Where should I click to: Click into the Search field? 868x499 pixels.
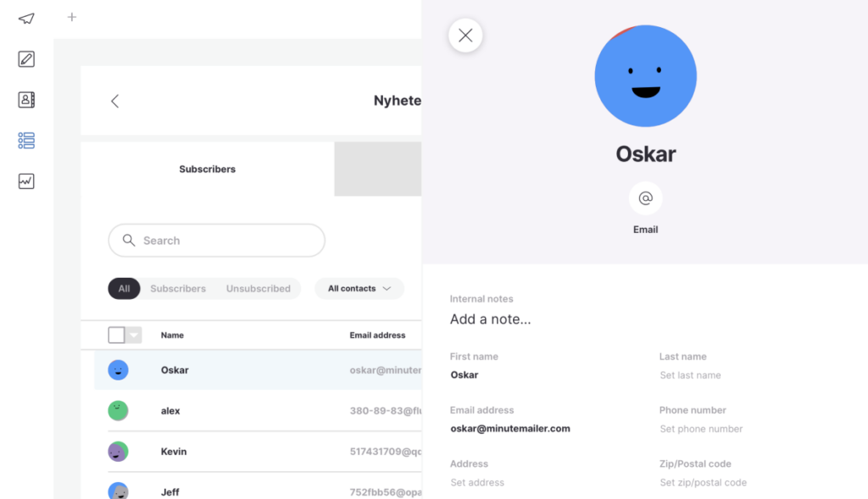[x=216, y=240]
